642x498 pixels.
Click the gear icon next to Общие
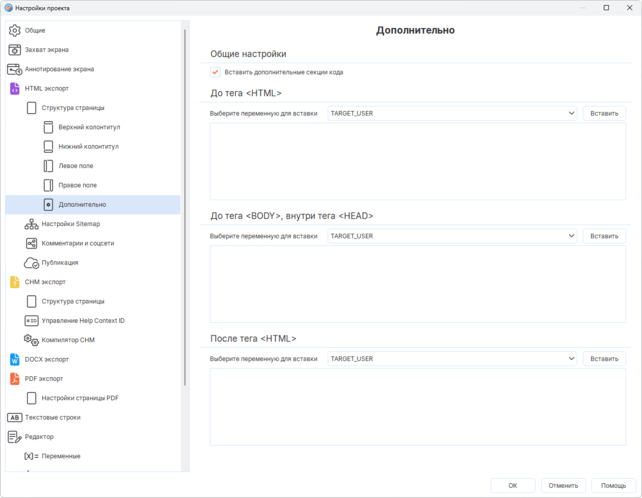pyautogui.click(x=14, y=30)
